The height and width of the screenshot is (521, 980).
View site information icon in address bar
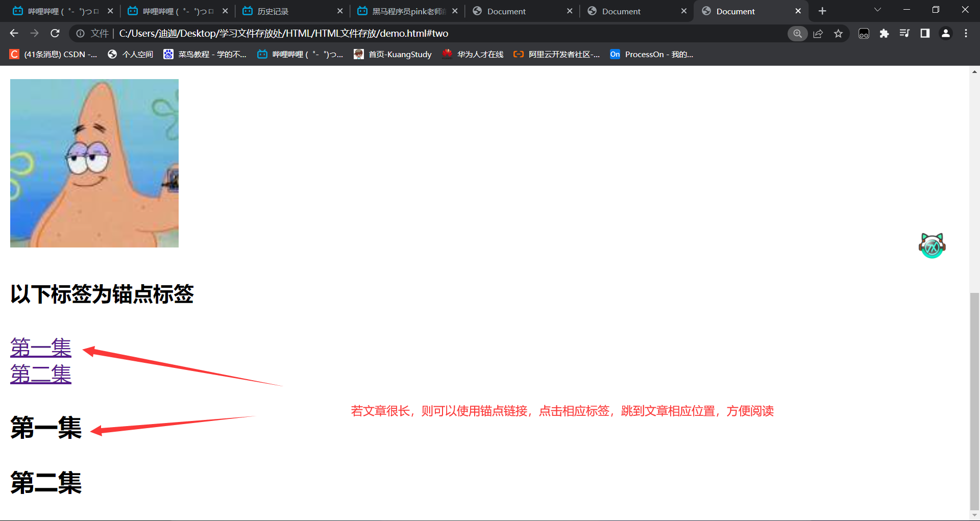[80, 33]
